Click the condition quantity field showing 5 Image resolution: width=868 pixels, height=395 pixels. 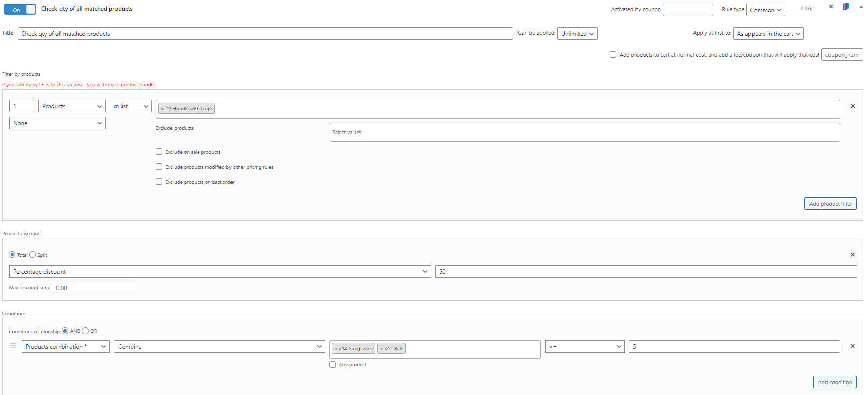(734, 346)
